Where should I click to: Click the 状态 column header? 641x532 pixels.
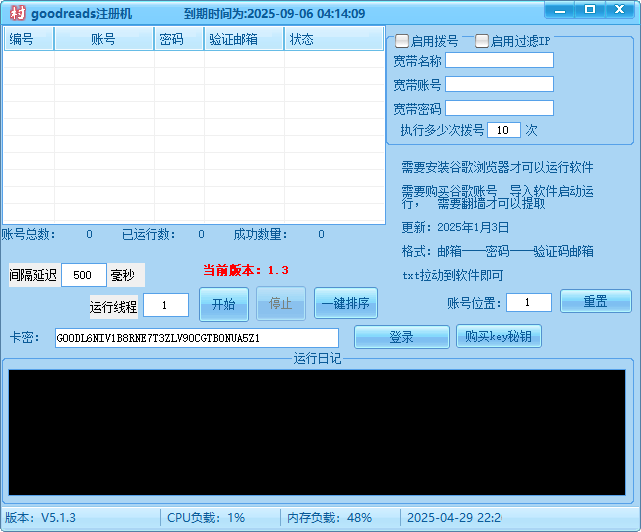(334, 39)
